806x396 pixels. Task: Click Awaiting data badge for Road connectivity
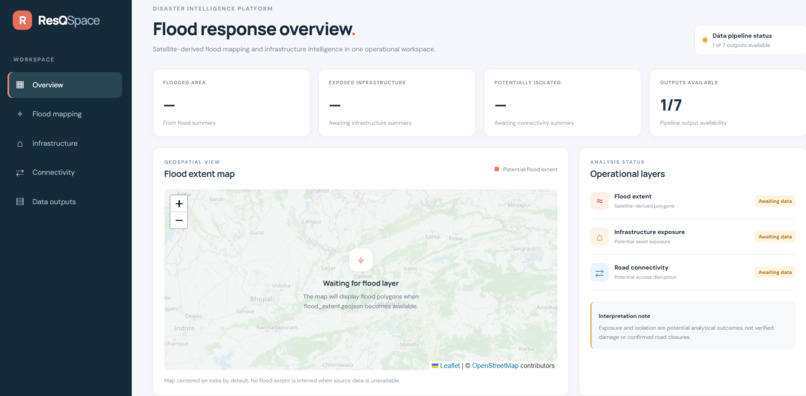tap(775, 272)
